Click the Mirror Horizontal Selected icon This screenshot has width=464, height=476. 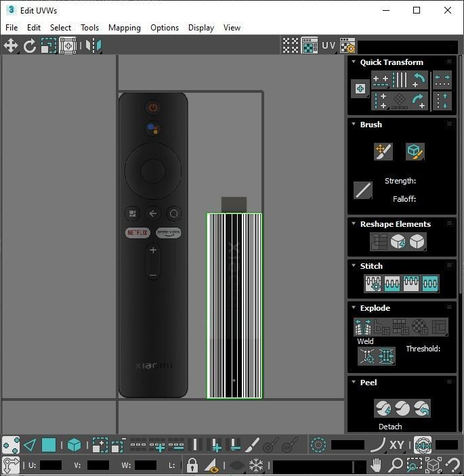point(93,45)
